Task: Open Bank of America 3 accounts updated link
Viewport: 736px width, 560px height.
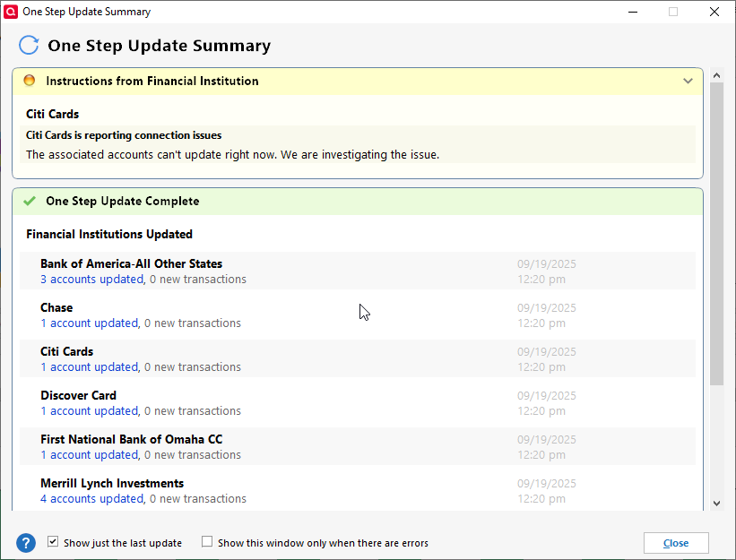Action: [x=92, y=279]
